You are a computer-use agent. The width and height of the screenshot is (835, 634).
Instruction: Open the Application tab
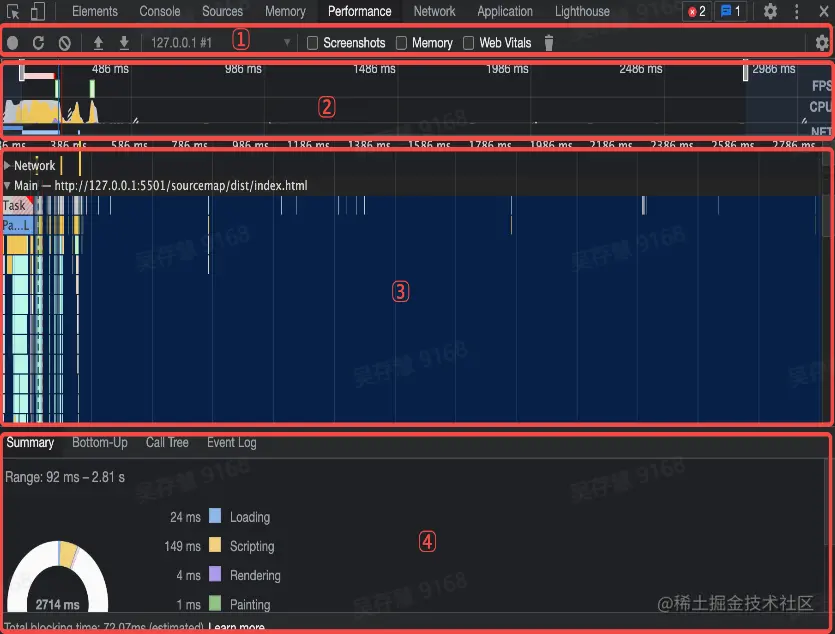coord(505,11)
